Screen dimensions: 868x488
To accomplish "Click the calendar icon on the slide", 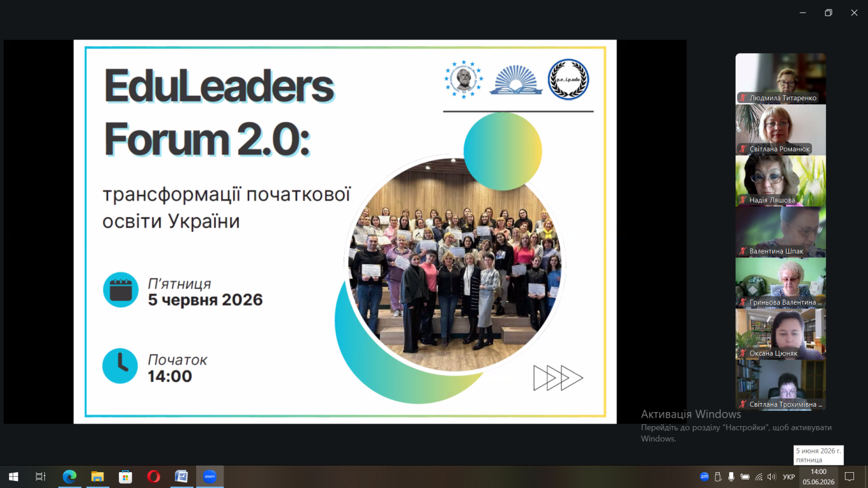I will [x=120, y=290].
